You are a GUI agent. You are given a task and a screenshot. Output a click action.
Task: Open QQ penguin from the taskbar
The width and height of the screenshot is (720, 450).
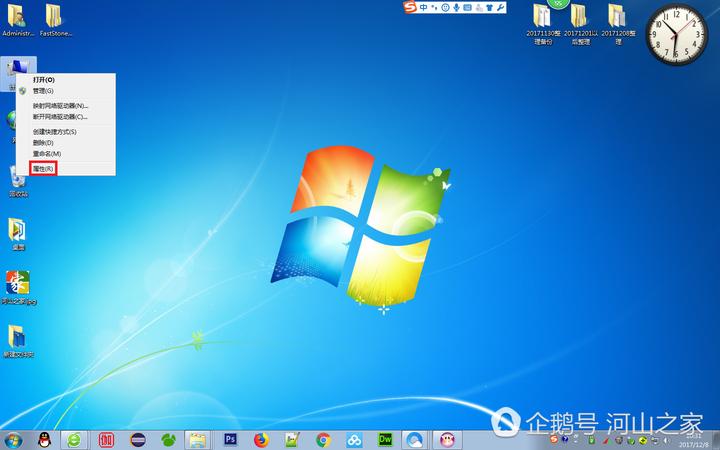coord(45,440)
